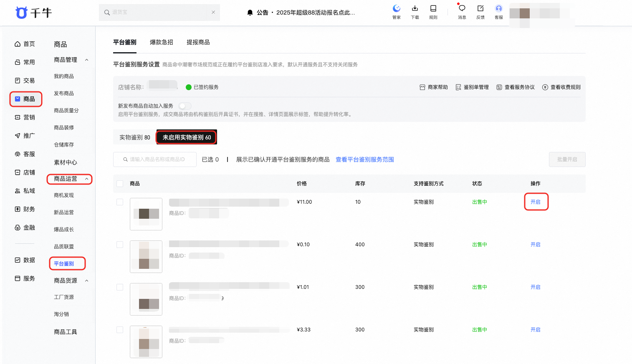Focus the product name or ID search field
This screenshot has width=632, height=364.
tap(155, 159)
